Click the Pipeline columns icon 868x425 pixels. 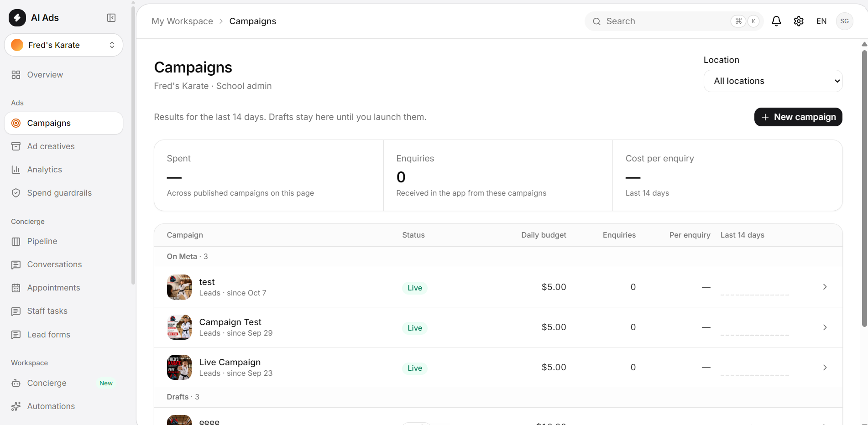16,241
